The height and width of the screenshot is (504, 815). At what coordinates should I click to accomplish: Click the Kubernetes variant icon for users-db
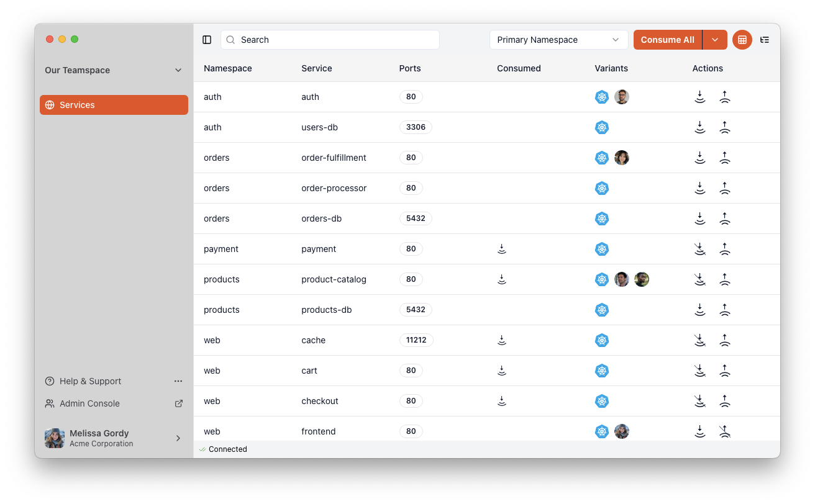click(601, 127)
